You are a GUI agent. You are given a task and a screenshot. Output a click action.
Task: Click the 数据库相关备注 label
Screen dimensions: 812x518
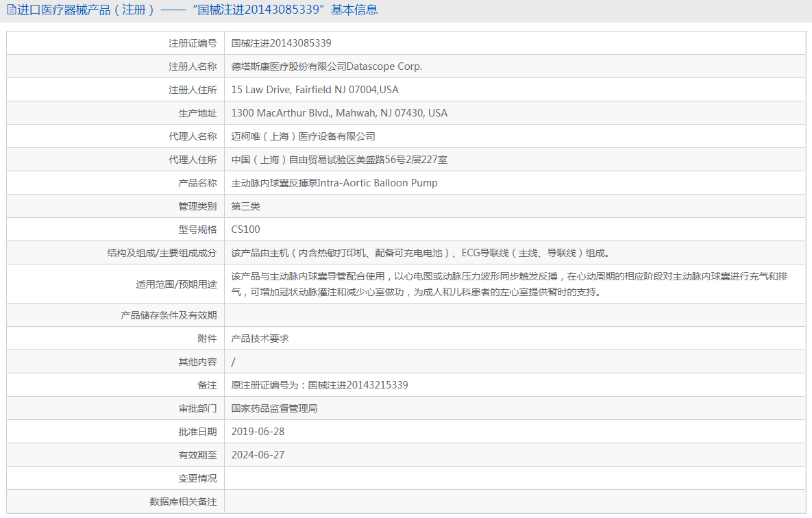point(184,502)
